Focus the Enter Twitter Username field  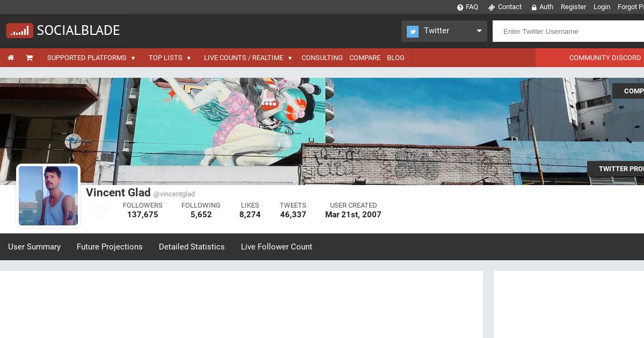pyautogui.click(x=568, y=31)
